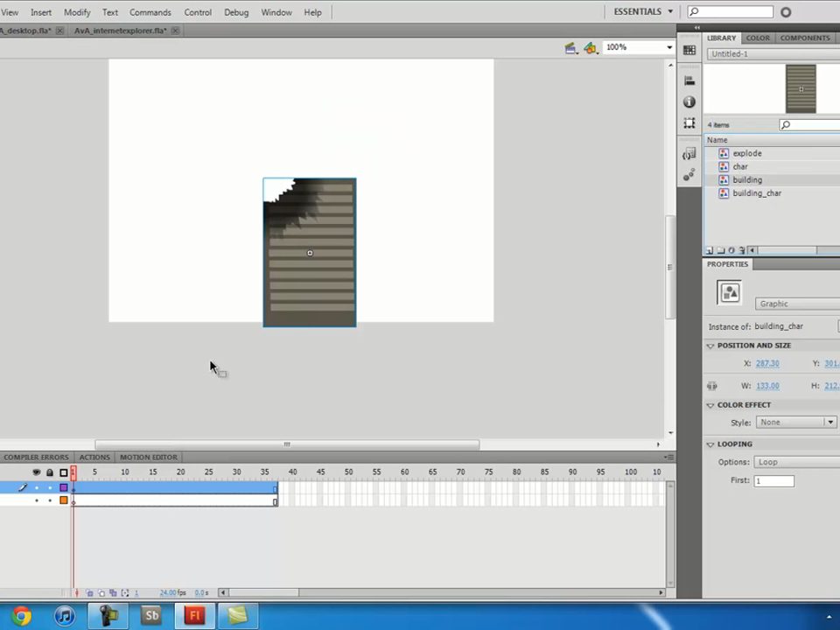
Task: Toggle show/hide all layers eye icon
Action: point(37,472)
